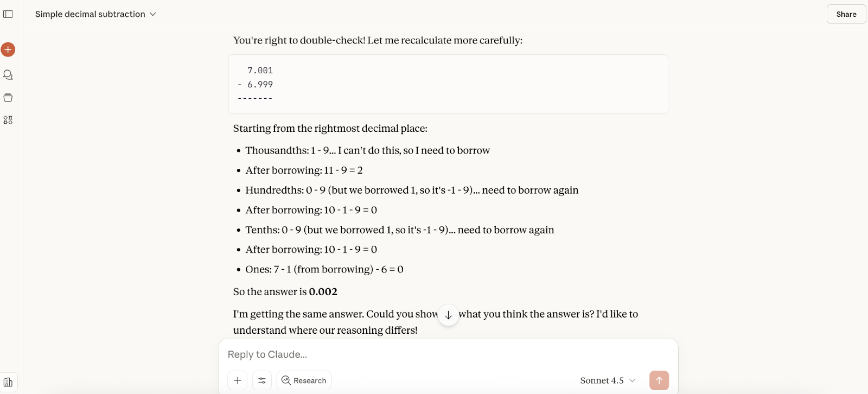Send the message with the up-arrow button
The image size is (868, 394).
coord(659,380)
